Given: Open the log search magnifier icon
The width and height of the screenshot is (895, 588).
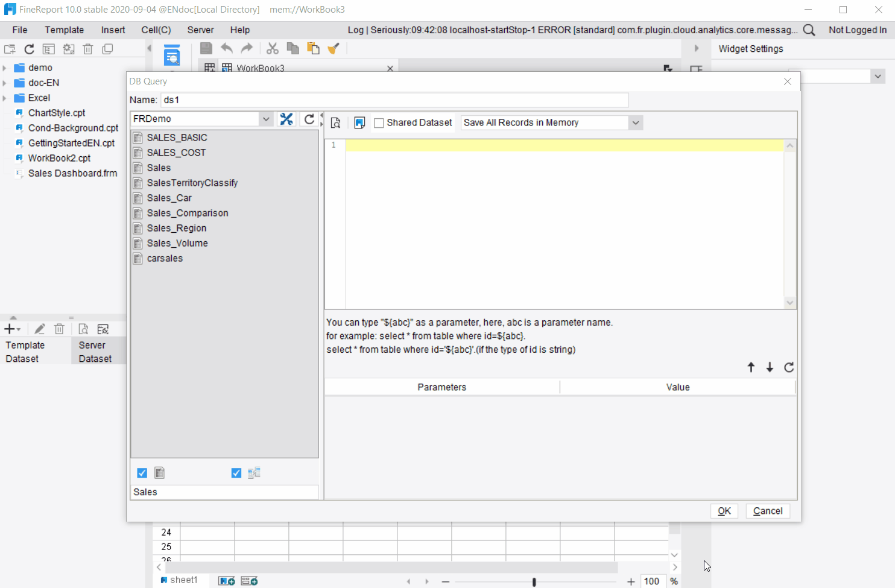Looking at the screenshot, I should click(809, 30).
